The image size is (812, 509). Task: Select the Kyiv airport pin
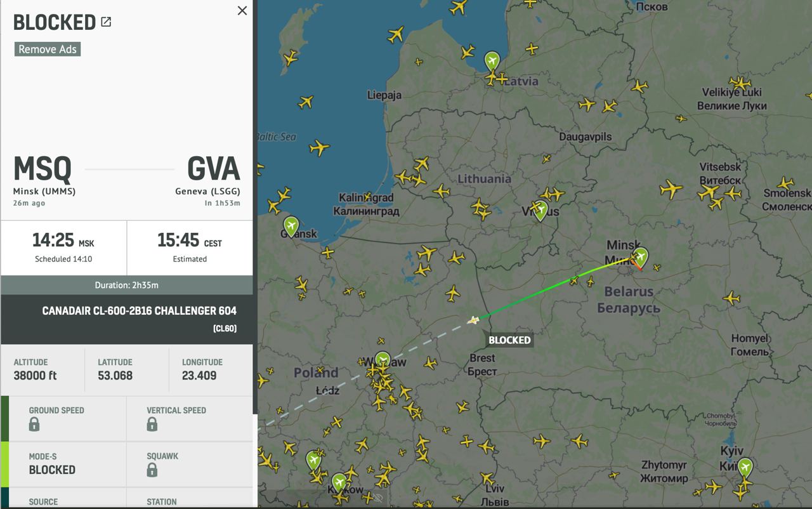pos(745,467)
